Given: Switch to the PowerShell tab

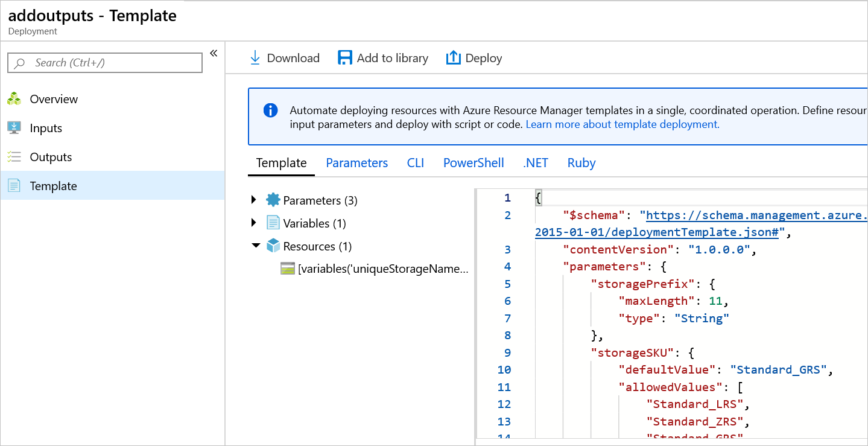Looking at the screenshot, I should pos(473,162).
